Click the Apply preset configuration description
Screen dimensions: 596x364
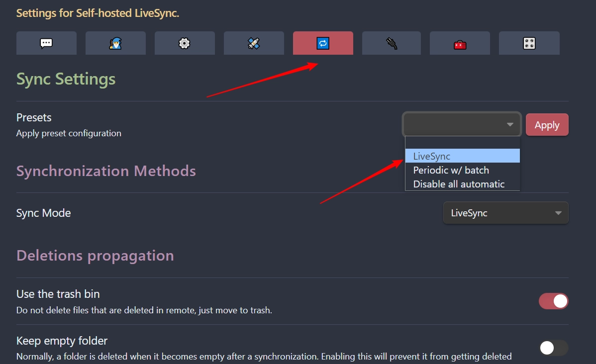pyautogui.click(x=69, y=133)
